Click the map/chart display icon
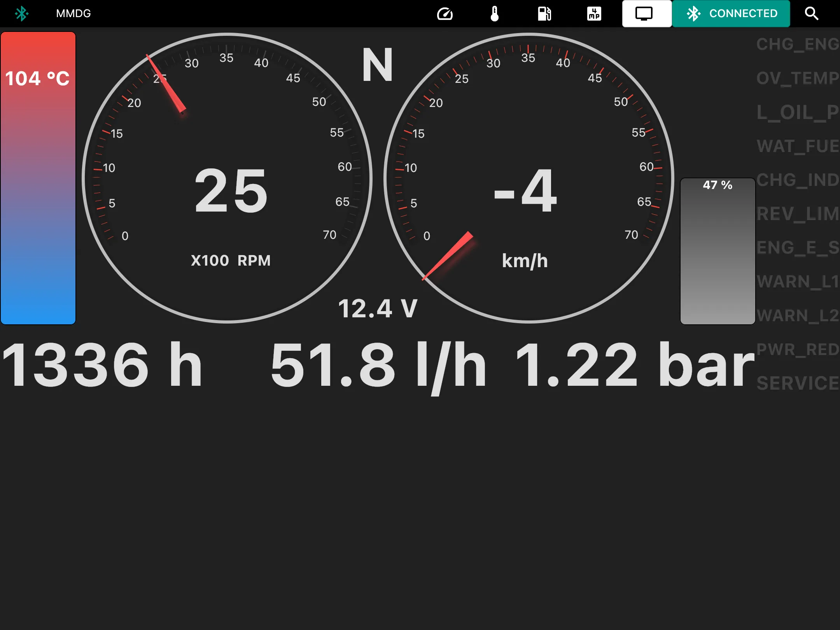The width and height of the screenshot is (840, 630). click(x=593, y=12)
